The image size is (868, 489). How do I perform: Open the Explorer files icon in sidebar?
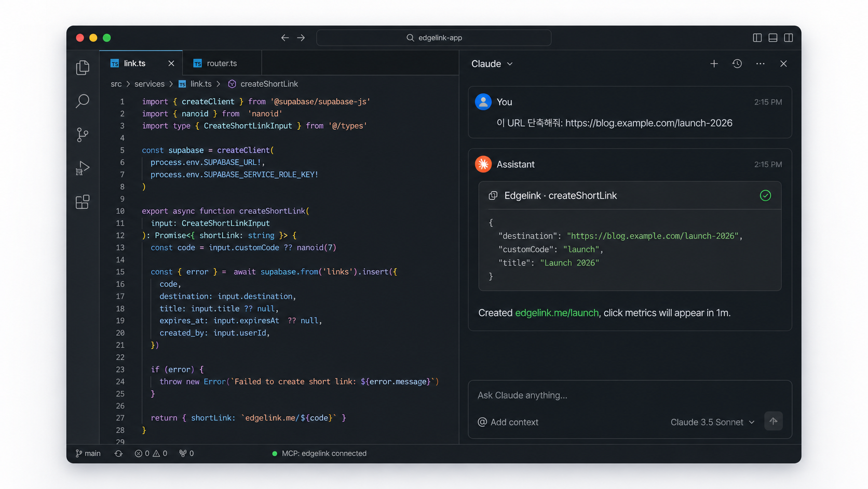tap(83, 68)
